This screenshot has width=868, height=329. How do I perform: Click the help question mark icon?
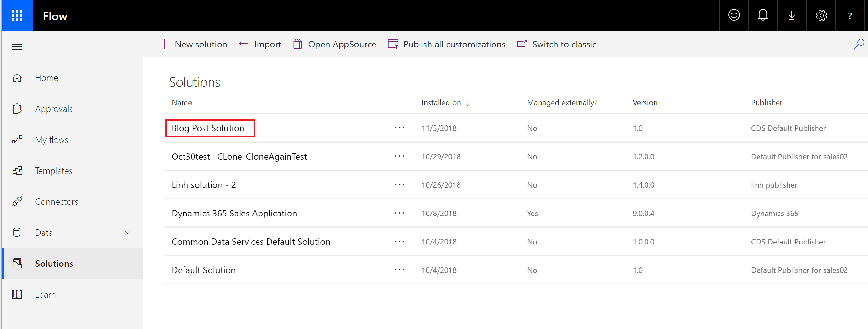click(x=850, y=15)
